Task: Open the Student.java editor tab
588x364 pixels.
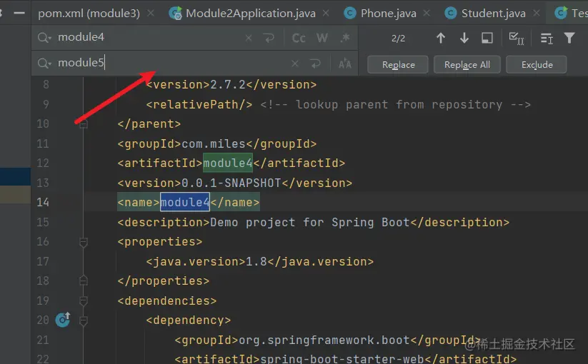Action: point(493,13)
